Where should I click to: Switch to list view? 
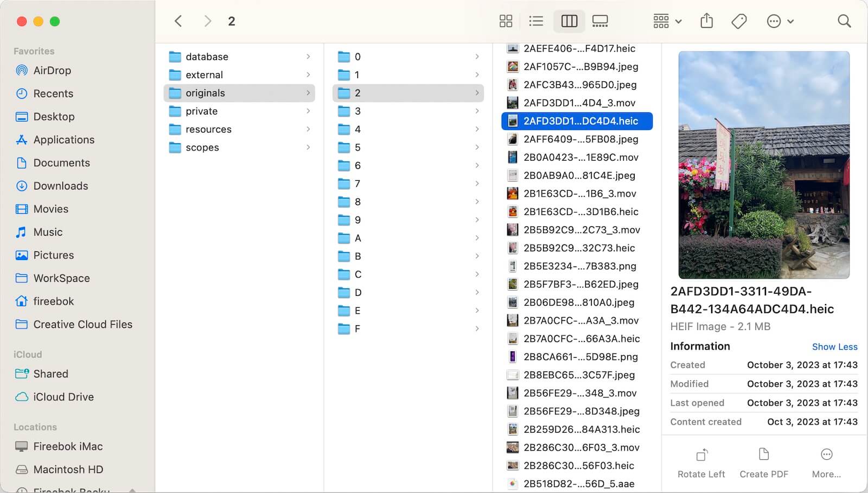tap(536, 21)
